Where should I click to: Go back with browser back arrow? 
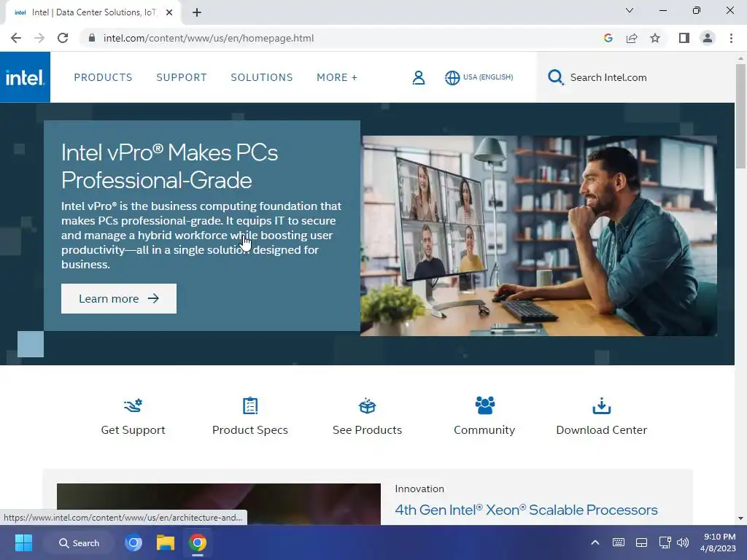click(x=16, y=38)
